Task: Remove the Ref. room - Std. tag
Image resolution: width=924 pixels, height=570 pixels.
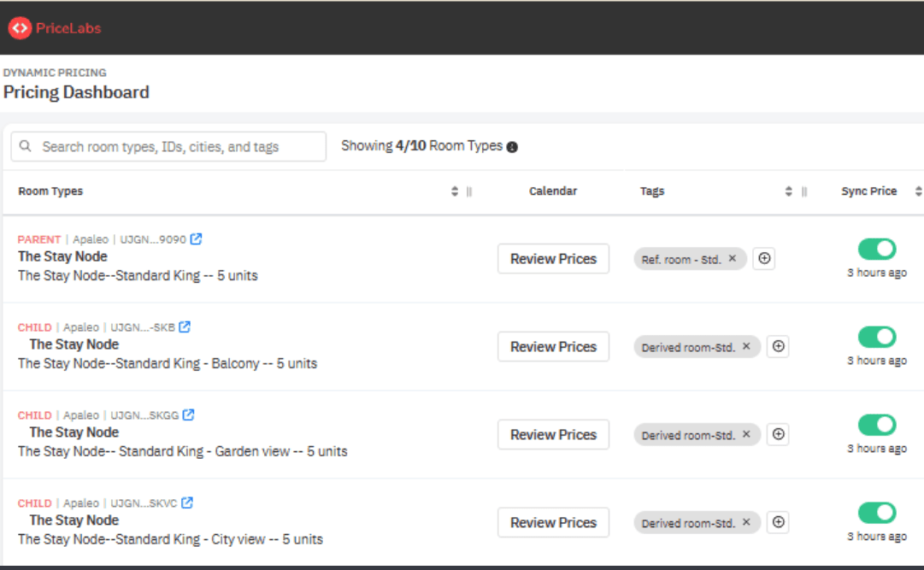Action: (x=733, y=258)
